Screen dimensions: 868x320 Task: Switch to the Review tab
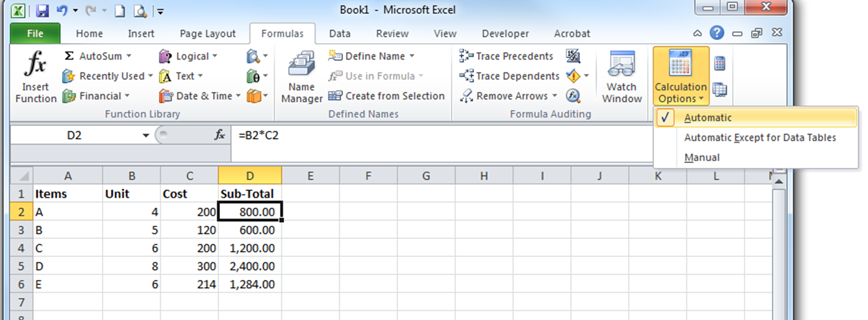tap(392, 34)
